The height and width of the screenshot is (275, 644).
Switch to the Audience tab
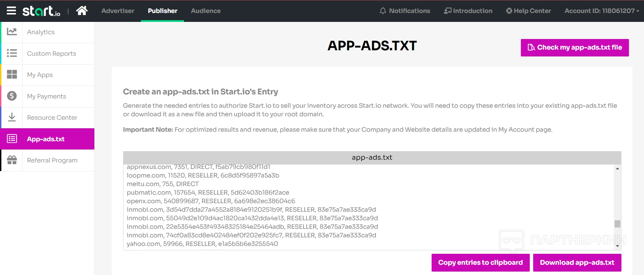(x=206, y=11)
